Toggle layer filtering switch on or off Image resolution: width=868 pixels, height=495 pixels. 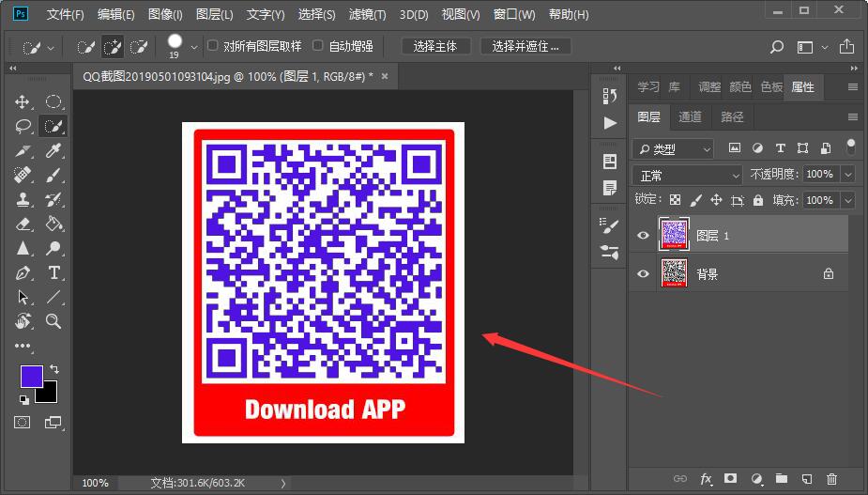click(851, 147)
